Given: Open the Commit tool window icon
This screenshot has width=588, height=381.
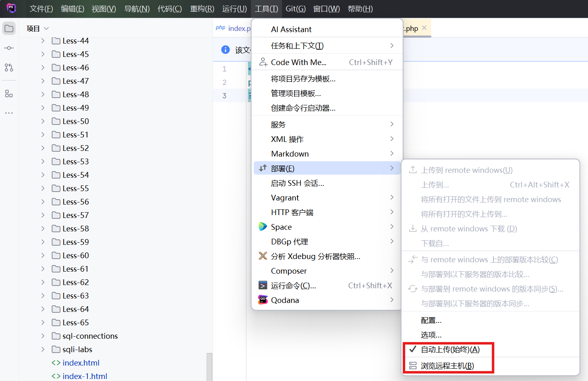Looking at the screenshot, I should click(9, 48).
